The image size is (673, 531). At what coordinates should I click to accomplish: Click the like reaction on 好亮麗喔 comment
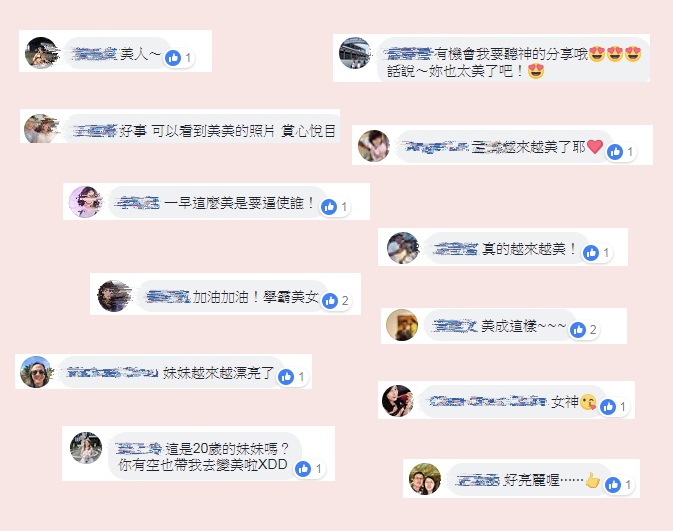613,485
